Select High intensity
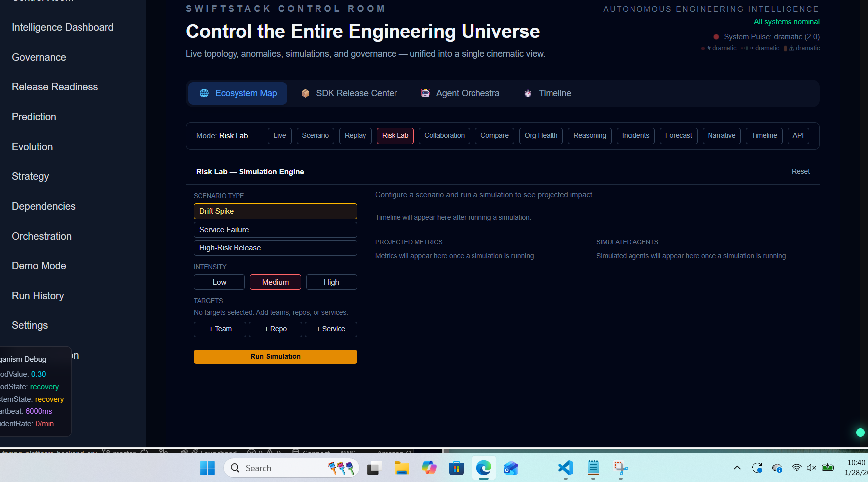Viewport: 868px width, 482px height. [331, 282]
